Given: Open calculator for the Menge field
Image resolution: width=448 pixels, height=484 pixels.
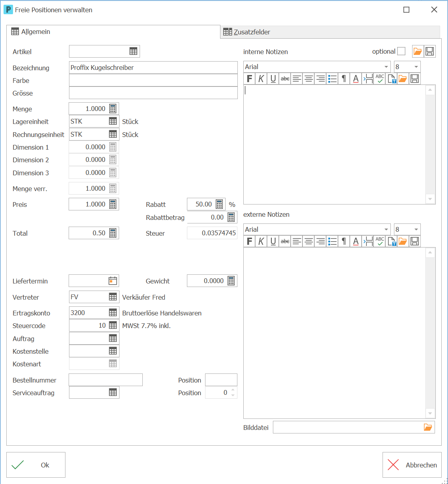Looking at the screenshot, I should pyautogui.click(x=113, y=109).
